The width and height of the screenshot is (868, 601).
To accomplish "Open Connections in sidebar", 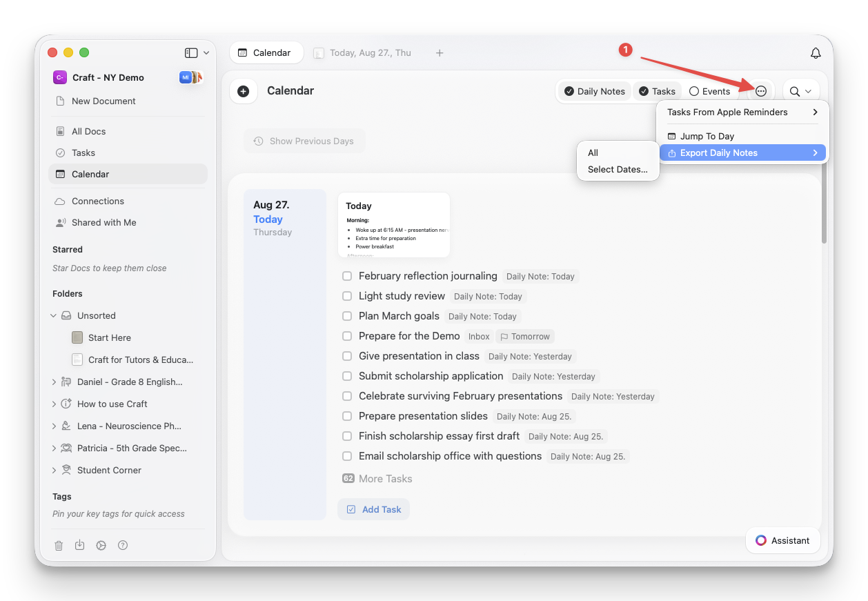I will point(128,201).
